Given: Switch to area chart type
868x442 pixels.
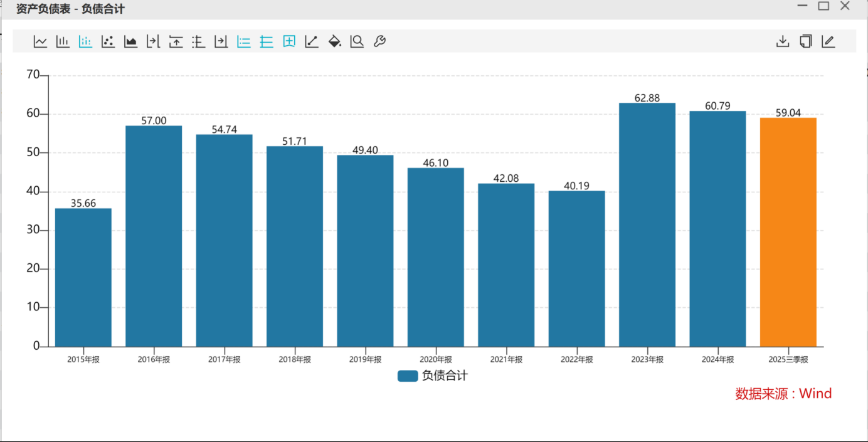Looking at the screenshot, I should (130, 41).
